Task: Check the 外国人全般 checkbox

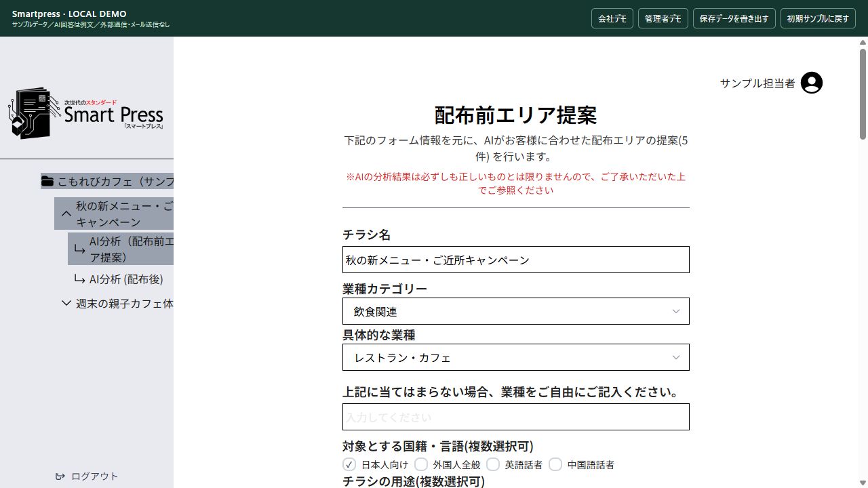Action: pyautogui.click(x=421, y=464)
